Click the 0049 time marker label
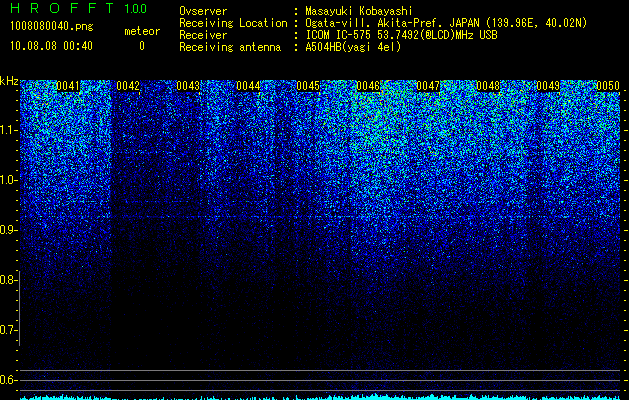629x400 pixels. 548,86
